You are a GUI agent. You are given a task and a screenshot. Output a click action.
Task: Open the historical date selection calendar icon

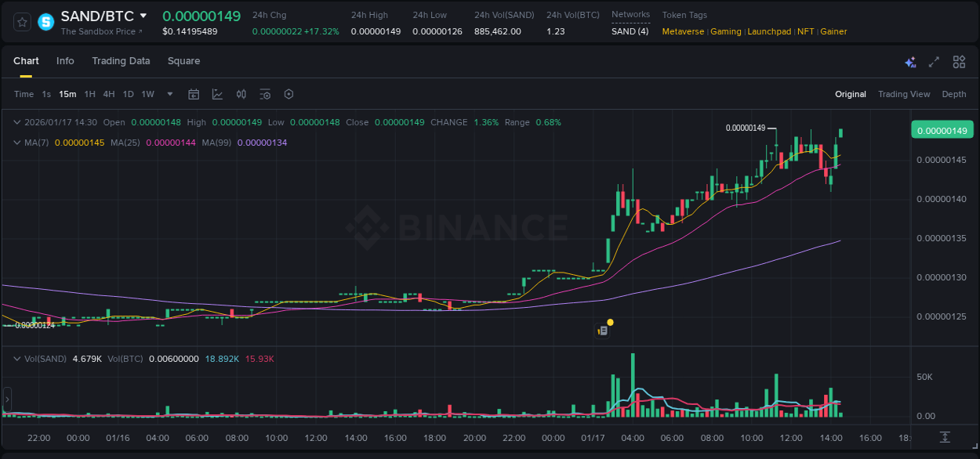pyautogui.click(x=194, y=94)
